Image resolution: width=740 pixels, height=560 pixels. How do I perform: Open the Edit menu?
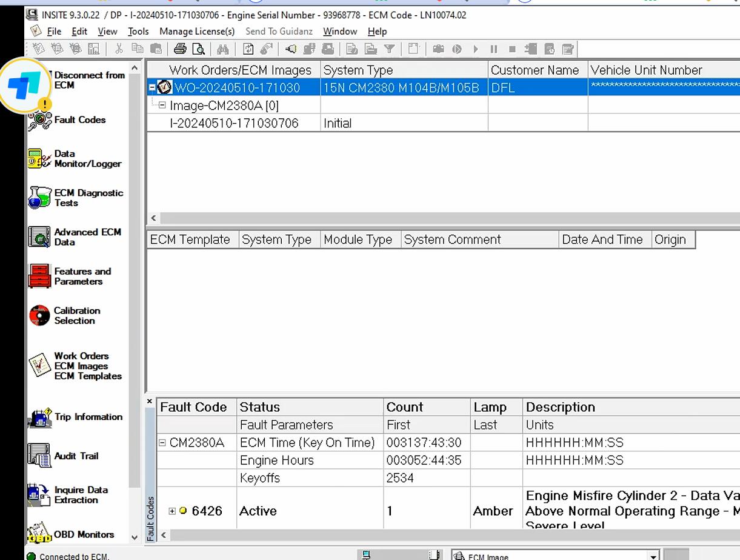coord(79,32)
